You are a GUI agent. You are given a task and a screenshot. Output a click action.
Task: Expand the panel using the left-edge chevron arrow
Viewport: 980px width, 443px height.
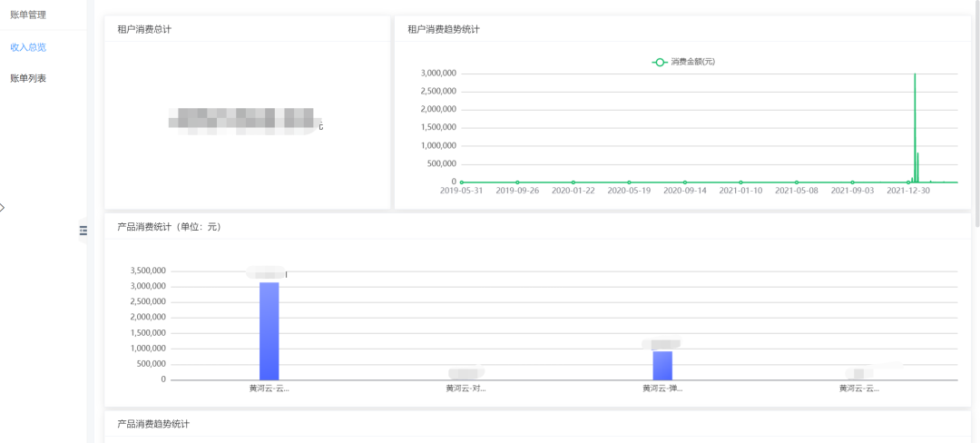3,208
